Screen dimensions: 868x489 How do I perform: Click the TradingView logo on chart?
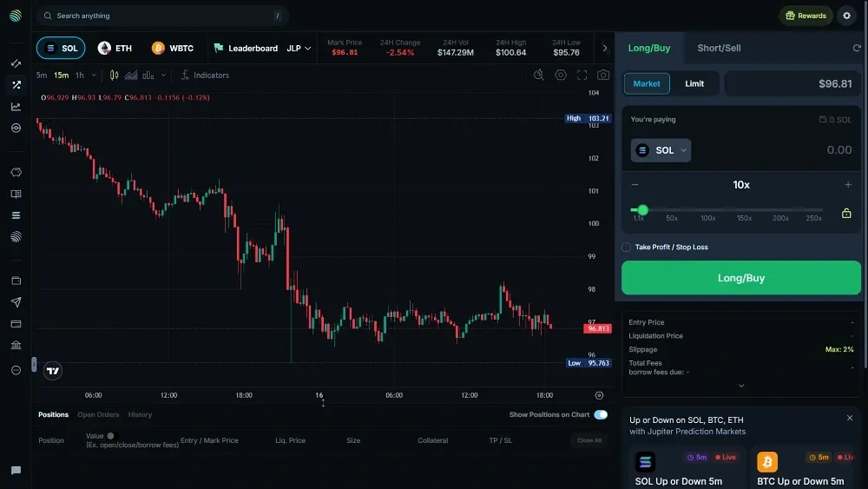(53, 371)
